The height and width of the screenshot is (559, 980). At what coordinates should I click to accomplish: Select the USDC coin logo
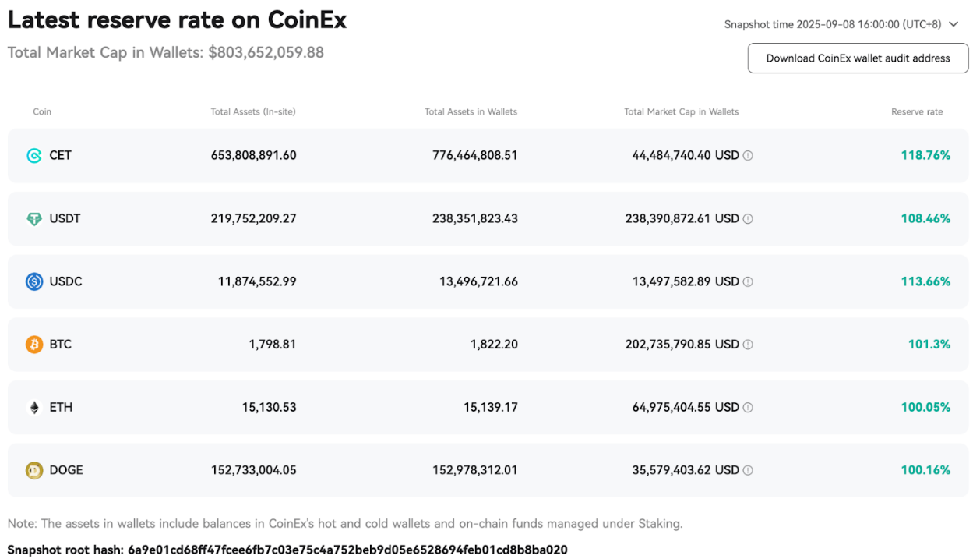(x=34, y=281)
